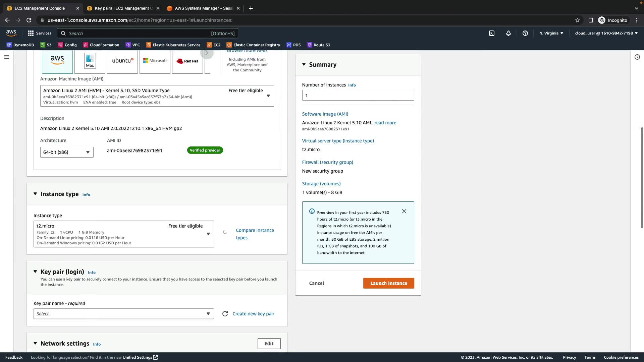Open the S3 bookmark shortcut

tap(46, 45)
